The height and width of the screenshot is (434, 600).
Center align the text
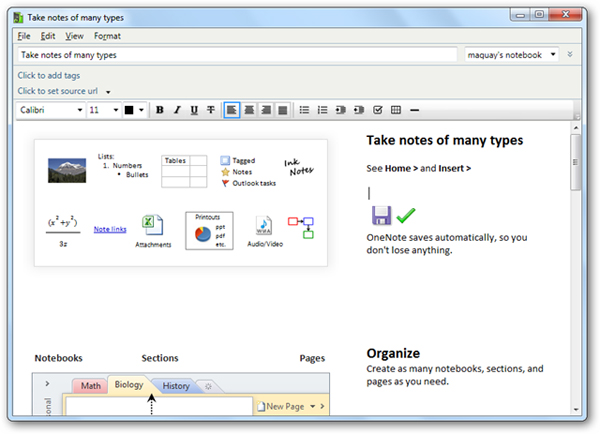tap(249, 110)
